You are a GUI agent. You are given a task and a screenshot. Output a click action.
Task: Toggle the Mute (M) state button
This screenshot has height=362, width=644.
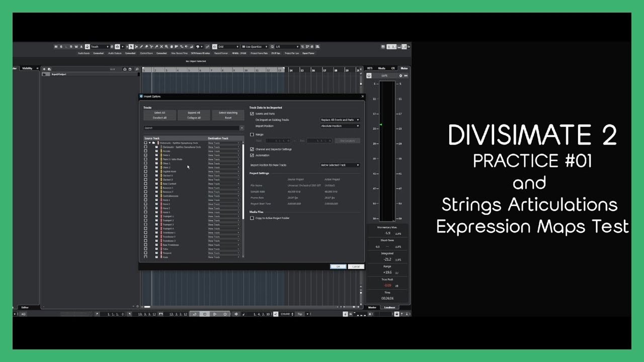pyautogui.click(x=56, y=47)
